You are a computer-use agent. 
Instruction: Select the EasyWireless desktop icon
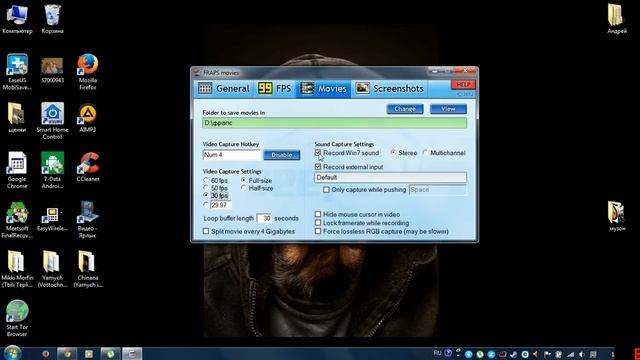click(52, 219)
